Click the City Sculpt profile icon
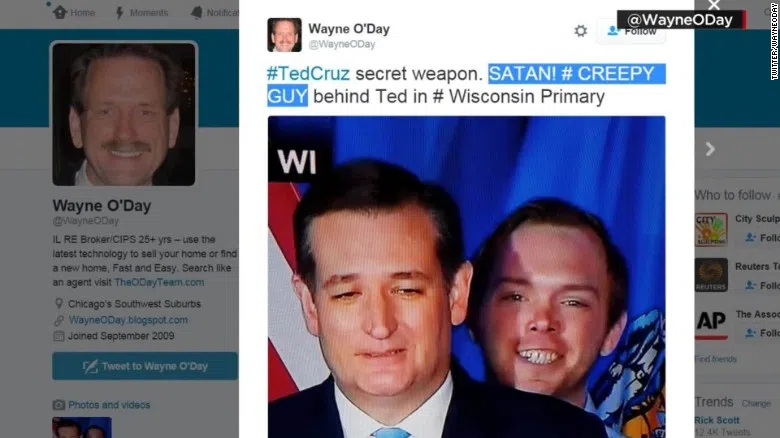This screenshot has height=438, width=780. [711, 230]
